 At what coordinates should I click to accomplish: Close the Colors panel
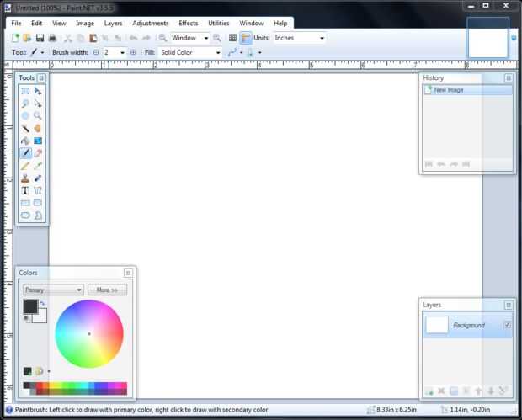[x=128, y=273]
